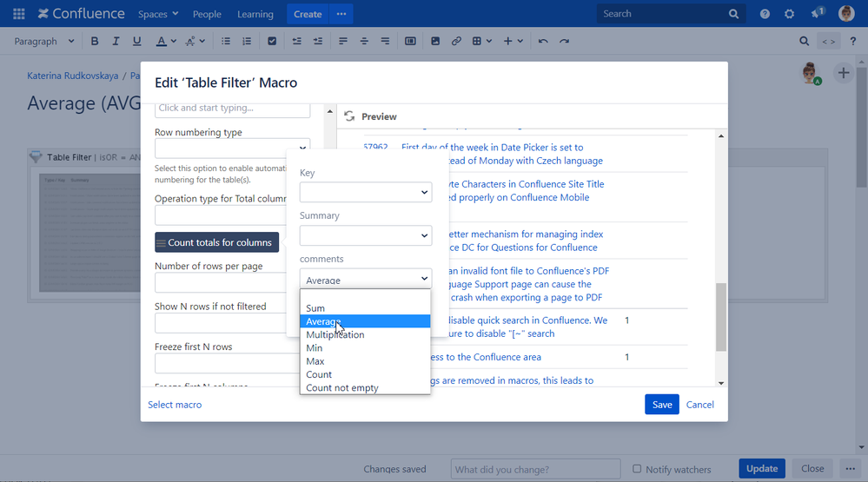The height and width of the screenshot is (482, 868).
Task: Select Min from the list
Action: pyautogui.click(x=365, y=347)
